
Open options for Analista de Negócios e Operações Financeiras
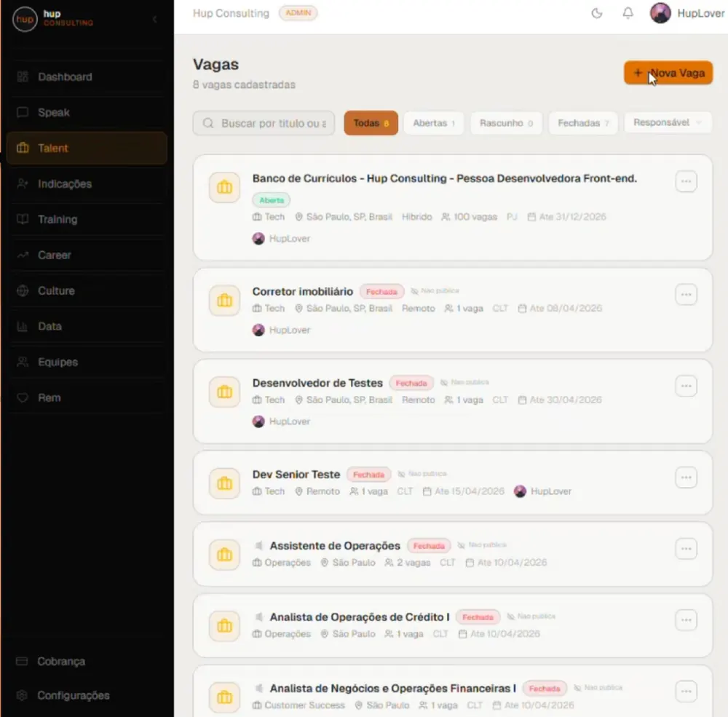point(687,692)
